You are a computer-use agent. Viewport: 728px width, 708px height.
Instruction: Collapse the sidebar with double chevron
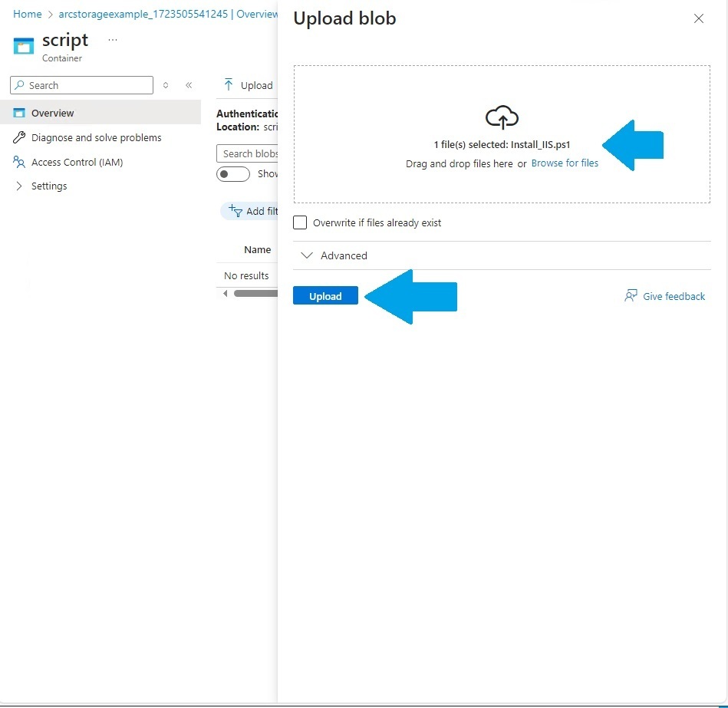click(189, 85)
